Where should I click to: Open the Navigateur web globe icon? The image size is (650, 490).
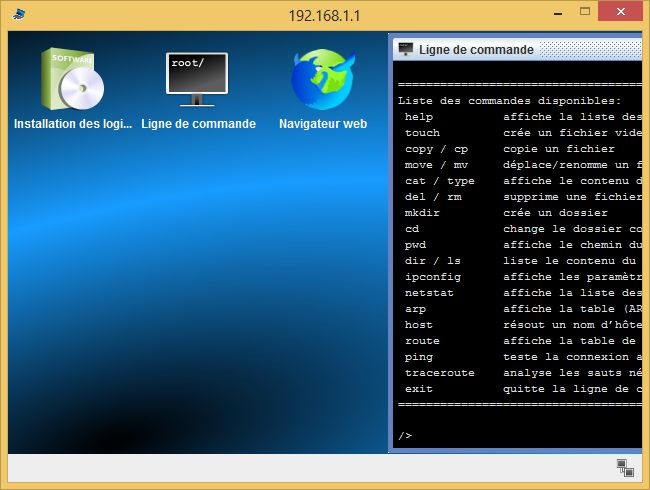click(322, 80)
